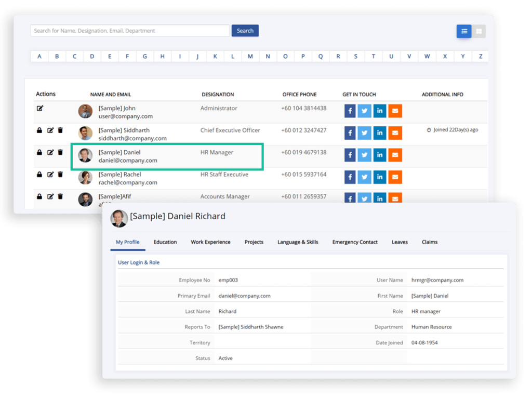
Task: Open the Leaves tab in Daniel's profile
Action: [x=400, y=242]
